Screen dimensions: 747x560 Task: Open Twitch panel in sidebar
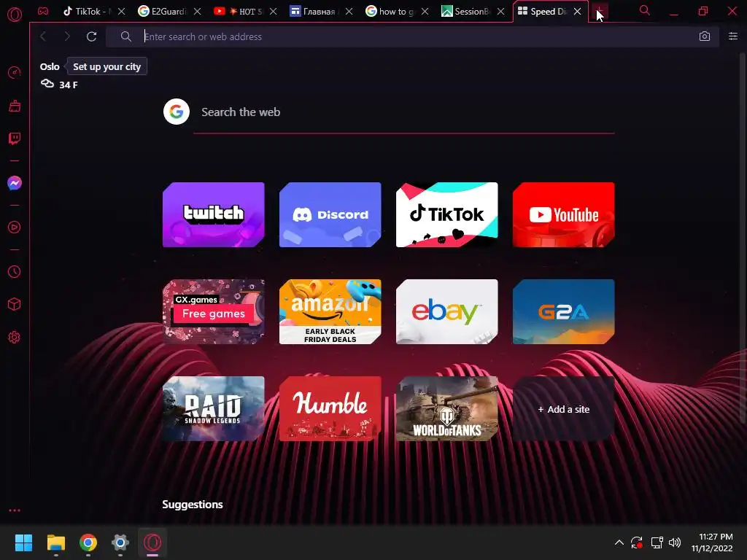pyautogui.click(x=15, y=139)
